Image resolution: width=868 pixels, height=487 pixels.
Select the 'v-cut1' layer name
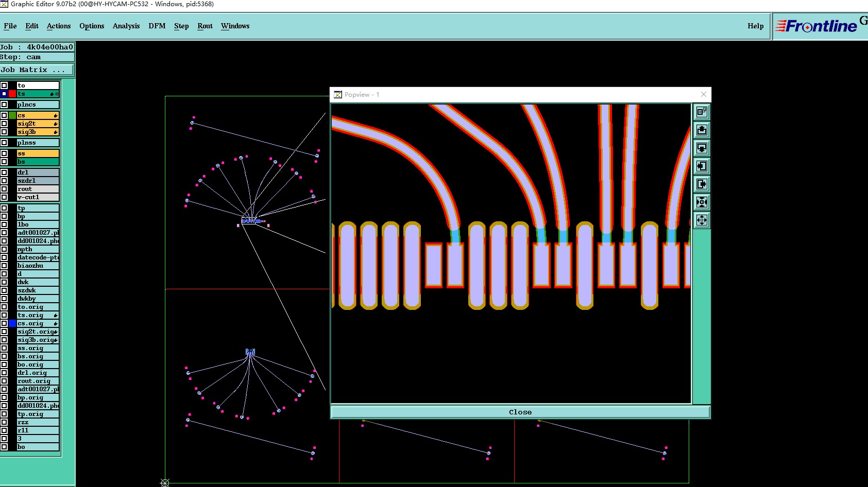click(x=38, y=197)
